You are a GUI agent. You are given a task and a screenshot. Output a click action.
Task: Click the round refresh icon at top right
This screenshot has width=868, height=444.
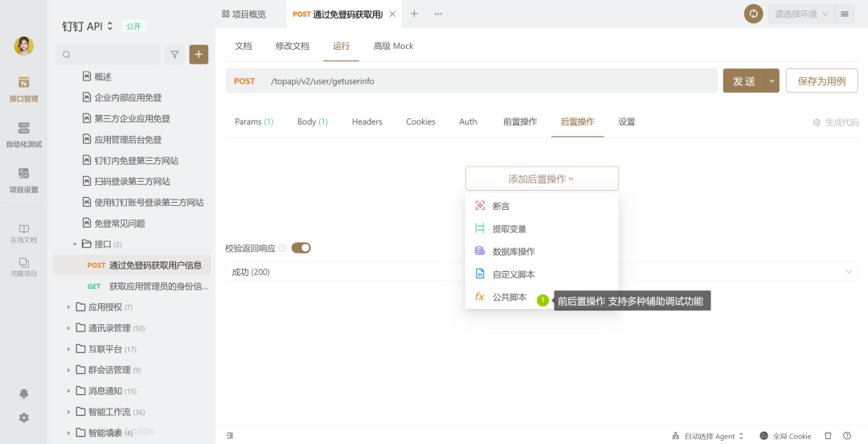point(753,14)
